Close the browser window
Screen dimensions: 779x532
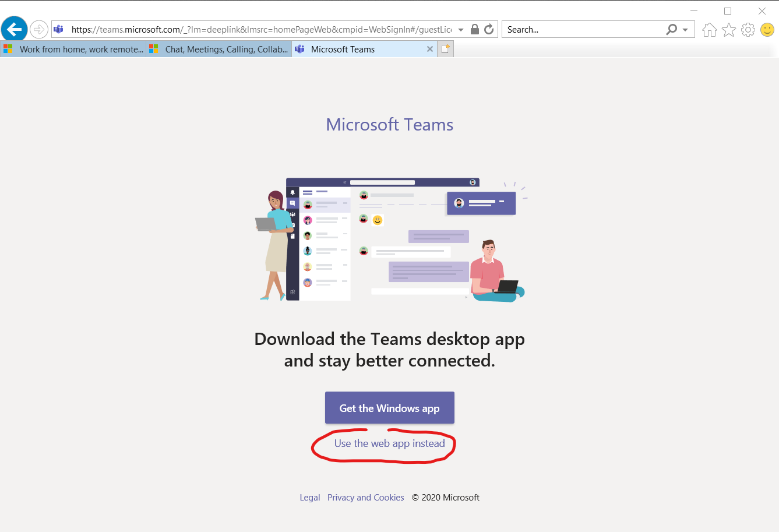pyautogui.click(x=762, y=10)
